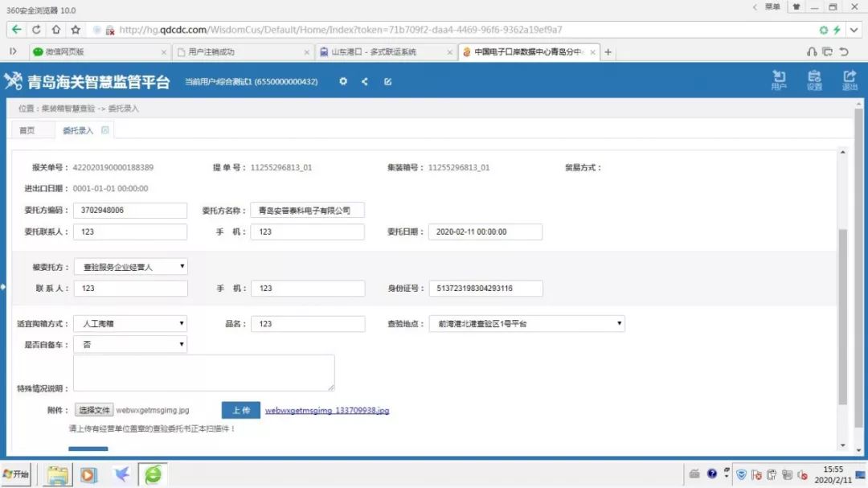Click the share icon in blue header
This screenshot has width=868, height=488.
click(x=365, y=82)
